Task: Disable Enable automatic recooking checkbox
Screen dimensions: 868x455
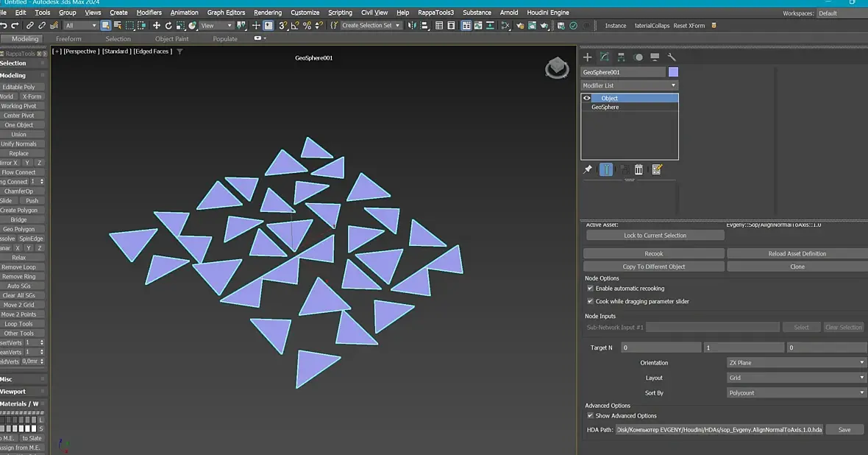Action: pos(590,289)
